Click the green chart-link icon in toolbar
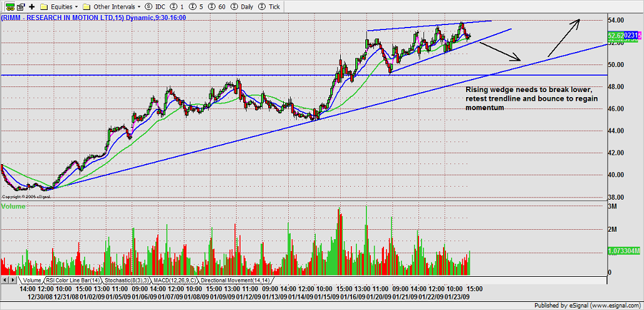Screen dimensions: 644x310 pos(9,6)
